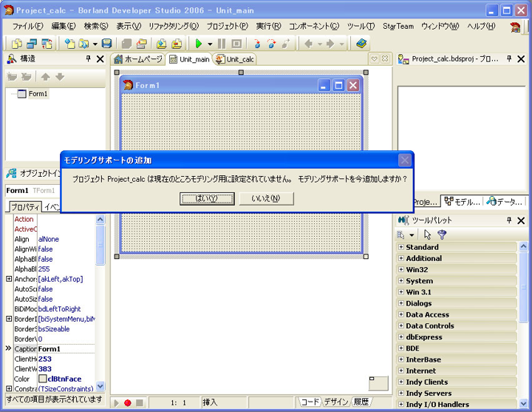
Task: Select the プロパティ tab in Object Inspector
Action: tap(25, 207)
